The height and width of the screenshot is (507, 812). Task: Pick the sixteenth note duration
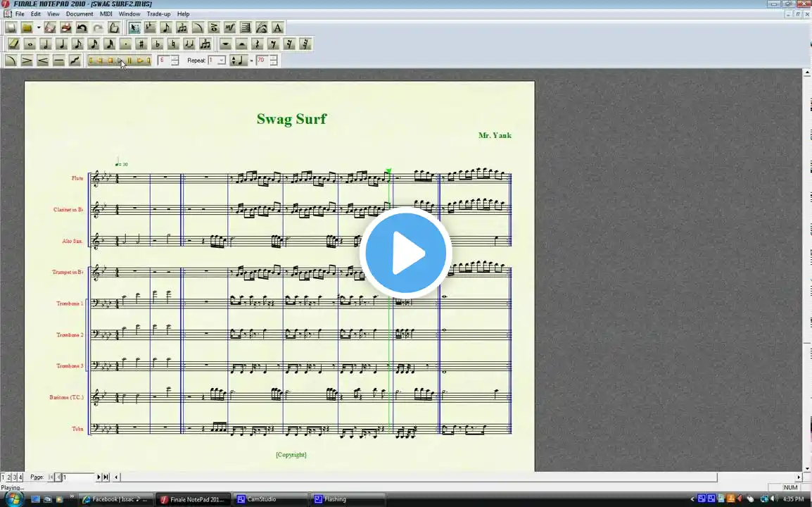click(94, 44)
